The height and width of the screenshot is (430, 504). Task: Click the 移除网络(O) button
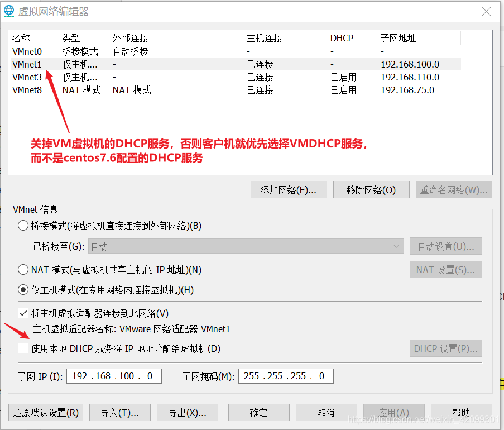pyautogui.click(x=371, y=190)
